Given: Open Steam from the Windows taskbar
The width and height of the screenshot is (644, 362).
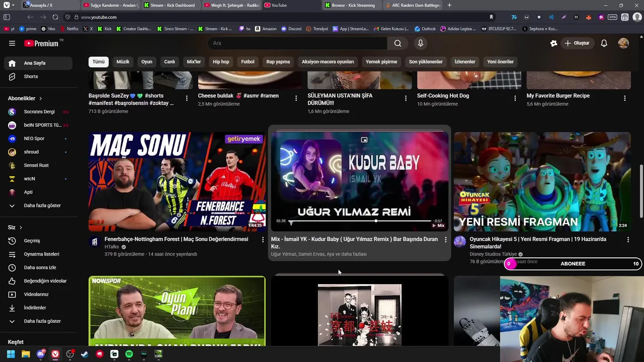Looking at the screenshot, I should [85, 354].
